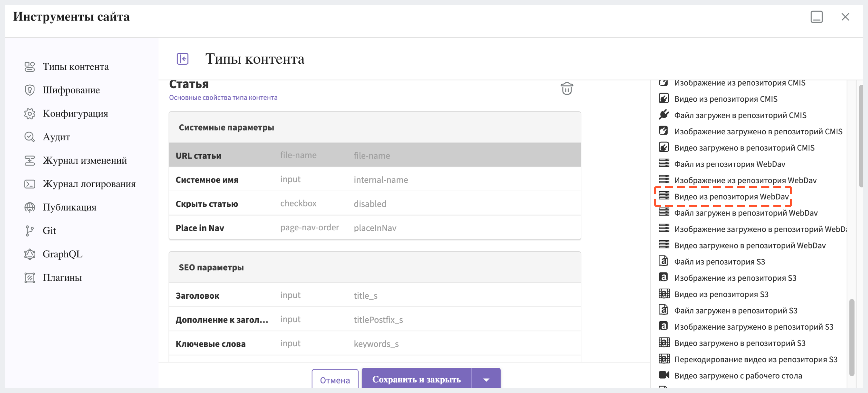Click icon for Видео загружено в репозиторий CMIS
This screenshot has width=868, height=393.
coord(664,148)
